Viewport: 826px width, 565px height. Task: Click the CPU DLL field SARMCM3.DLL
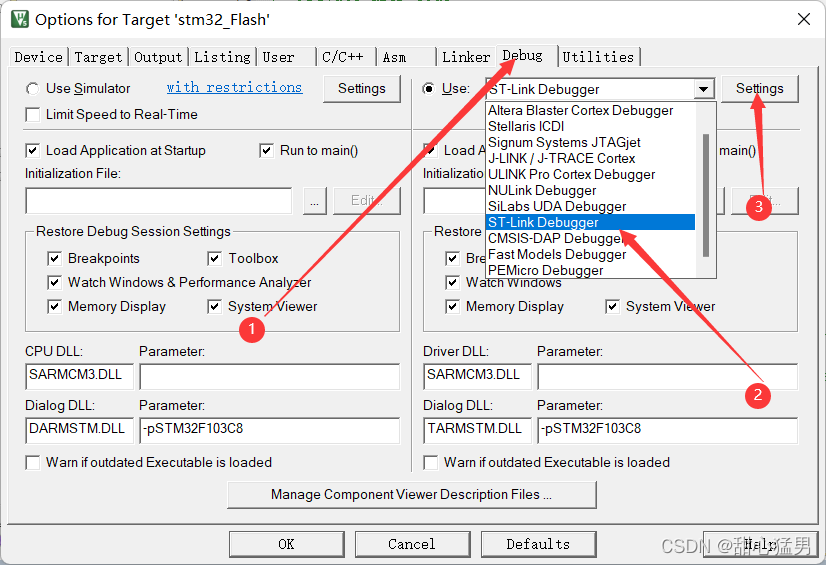[x=79, y=376]
